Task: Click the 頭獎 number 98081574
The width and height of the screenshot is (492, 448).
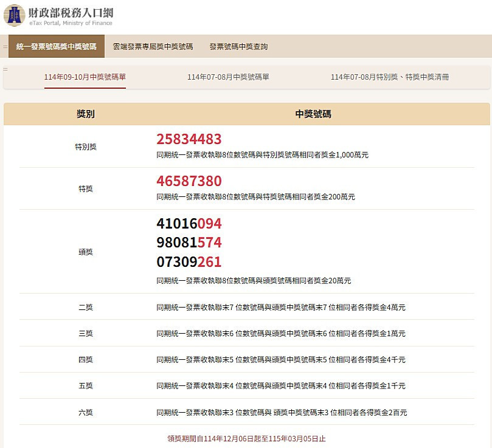Action: tap(189, 243)
